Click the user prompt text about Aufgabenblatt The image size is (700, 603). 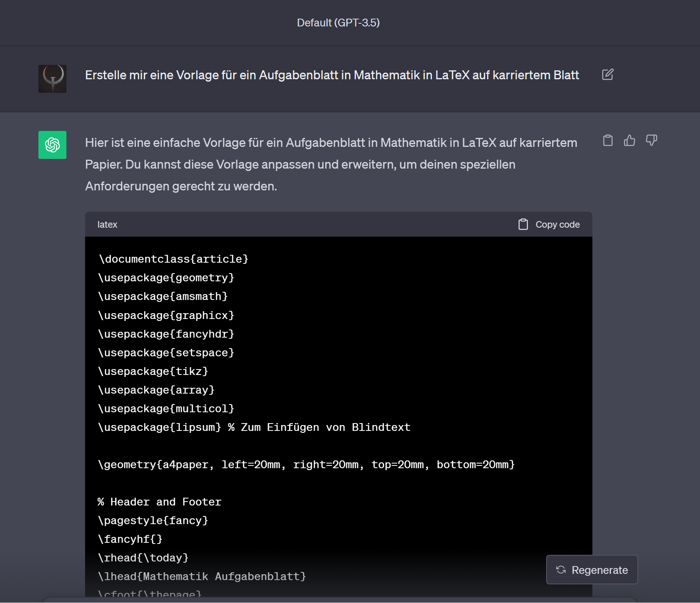(332, 75)
